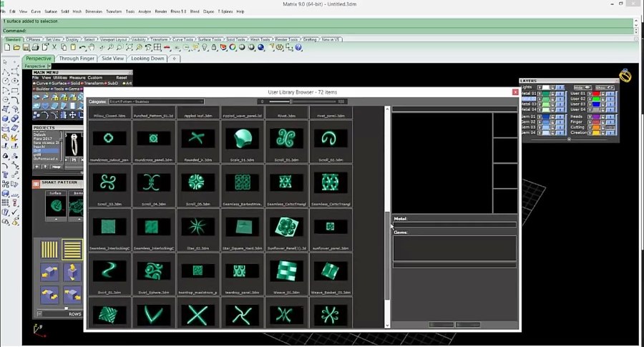The width and height of the screenshot is (644, 347).
Task: Open the Curve menu in menu bar
Action: (x=36, y=11)
